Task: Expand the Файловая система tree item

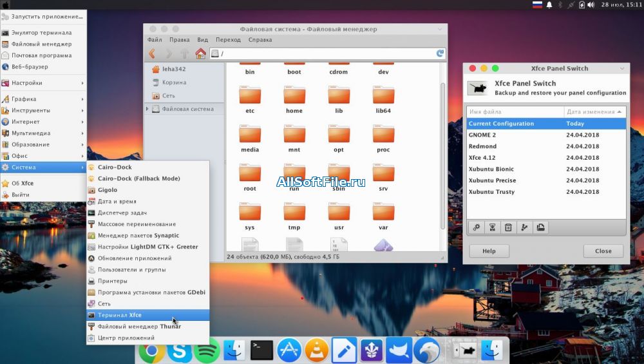Action: [x=147, y=109]
